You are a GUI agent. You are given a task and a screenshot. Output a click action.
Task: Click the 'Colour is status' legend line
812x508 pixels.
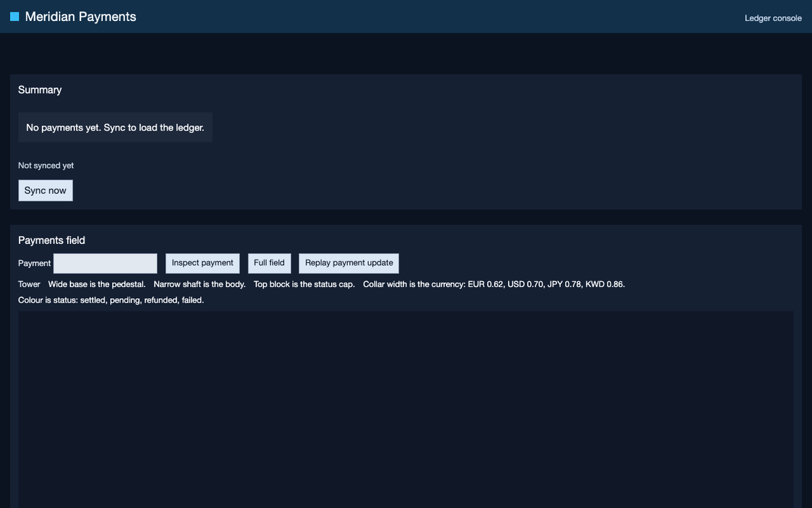(111, 300)
